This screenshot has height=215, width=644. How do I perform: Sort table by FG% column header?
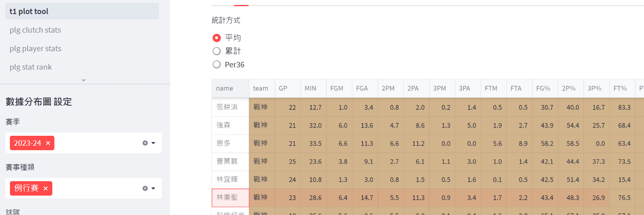(x=543, y=88)
